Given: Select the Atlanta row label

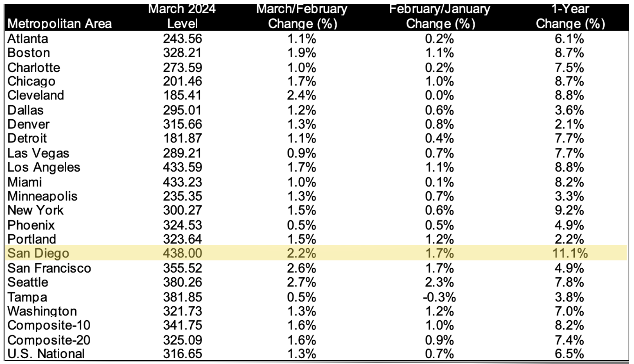Looking at the screenshot, I should point(28,39).
